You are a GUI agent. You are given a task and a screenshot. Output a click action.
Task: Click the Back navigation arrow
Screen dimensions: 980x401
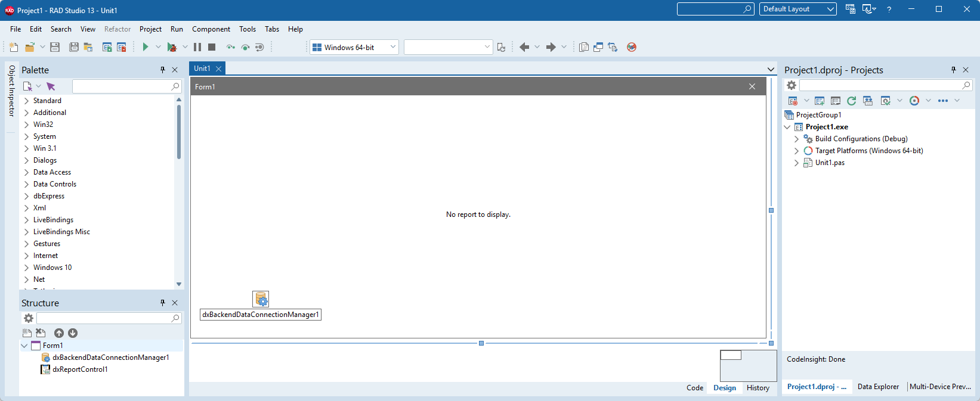coord(524,47)
